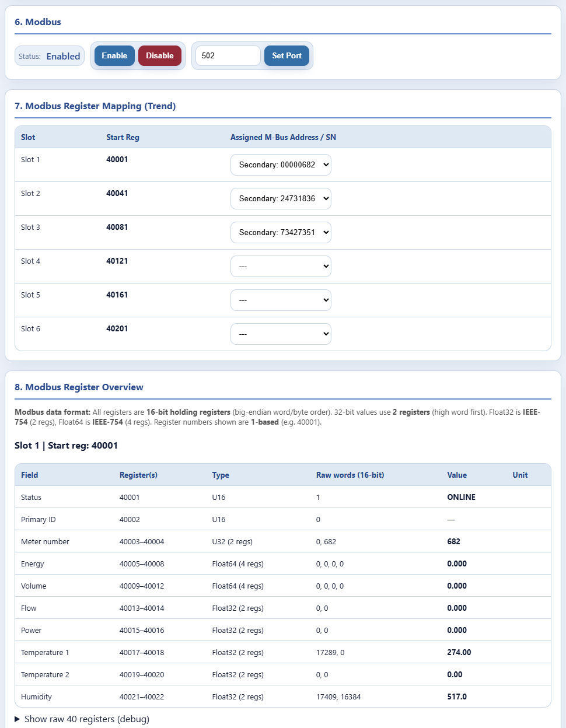Viewport: 566px width, 728px height.
Task: Click the Status field register 40001
Action: coord(130,497)
